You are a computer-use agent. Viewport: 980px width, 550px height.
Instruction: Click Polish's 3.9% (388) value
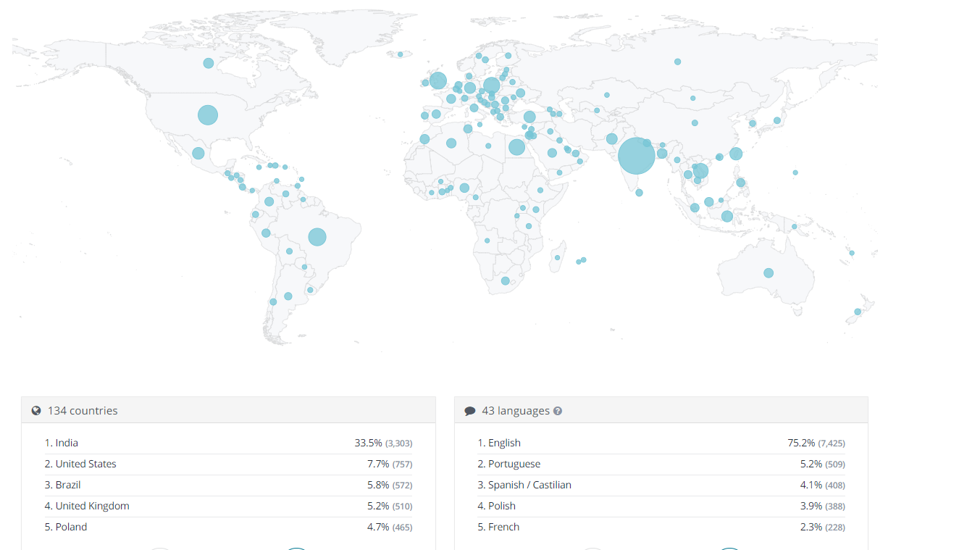823,506
